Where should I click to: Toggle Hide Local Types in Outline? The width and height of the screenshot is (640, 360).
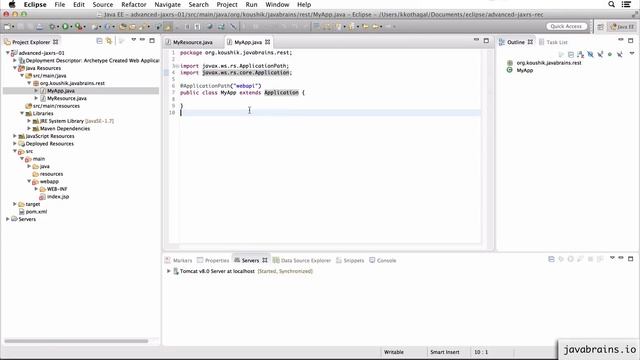coord(620,54)
